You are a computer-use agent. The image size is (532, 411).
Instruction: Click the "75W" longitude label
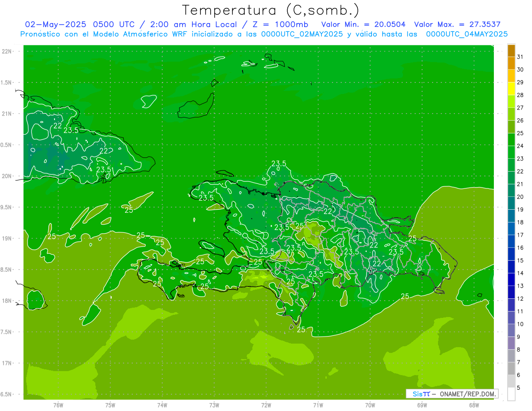tap(110, 405)
